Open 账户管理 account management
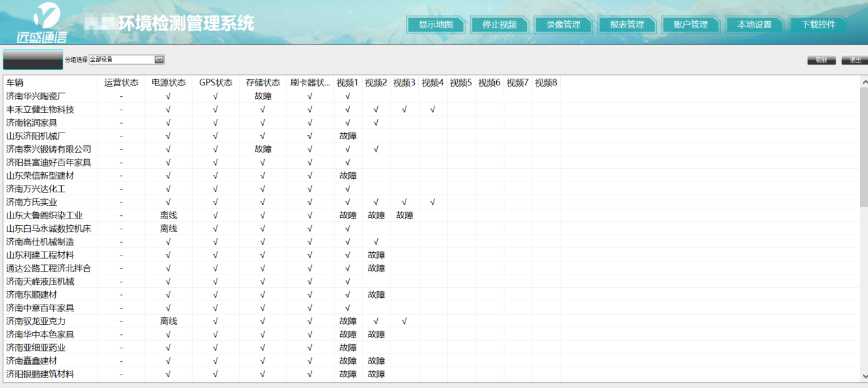The image size is (868, 388). tap(690, 24)
